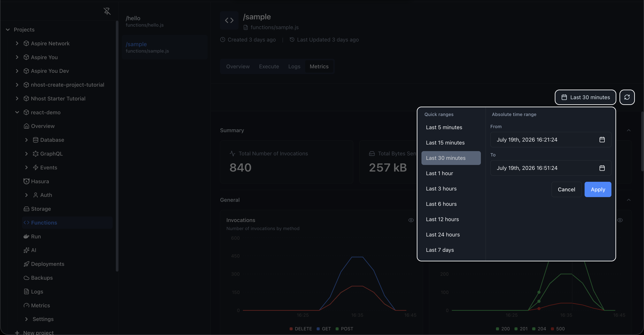Screen dimensions: 644x335
Task: Click the Apply button
Action: tap(598, 189)
